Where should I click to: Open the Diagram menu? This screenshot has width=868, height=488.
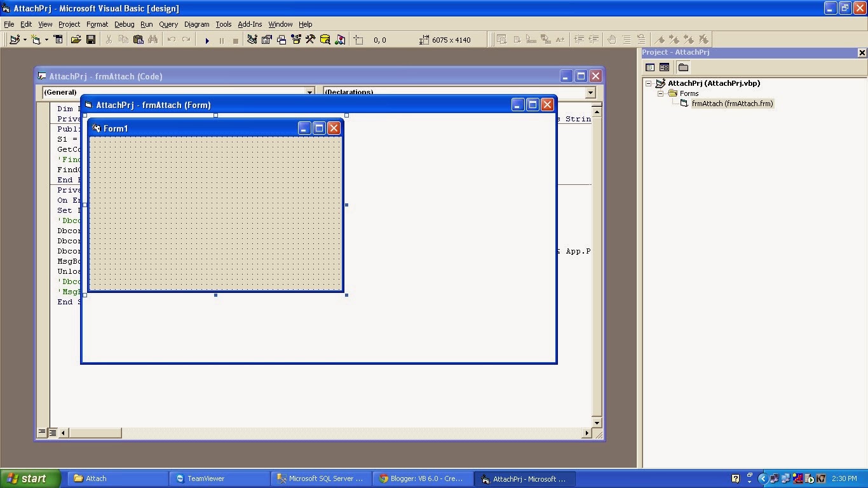(196, 24)
